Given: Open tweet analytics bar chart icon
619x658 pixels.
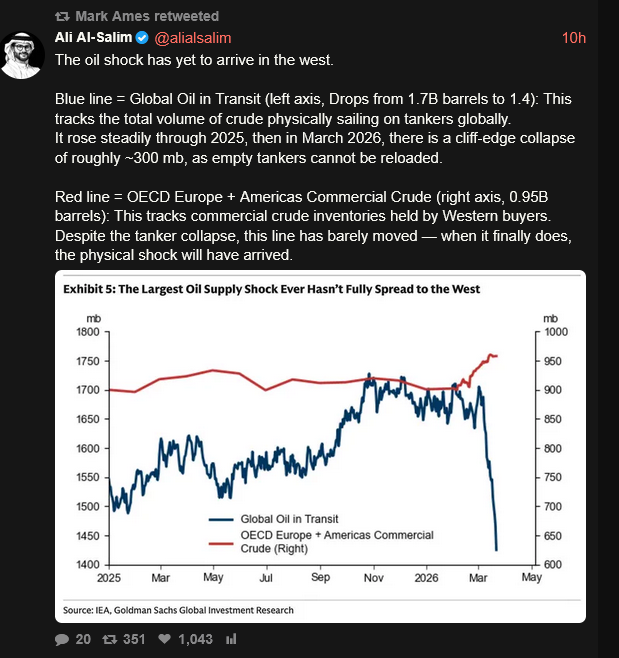Looking at the screenshot, I should coord(231,639).
